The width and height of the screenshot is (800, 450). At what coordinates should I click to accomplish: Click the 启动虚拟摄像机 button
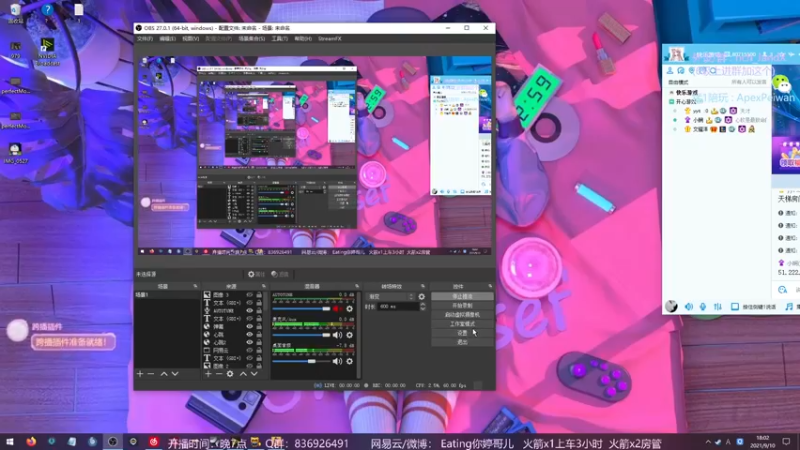coord(462,315)
